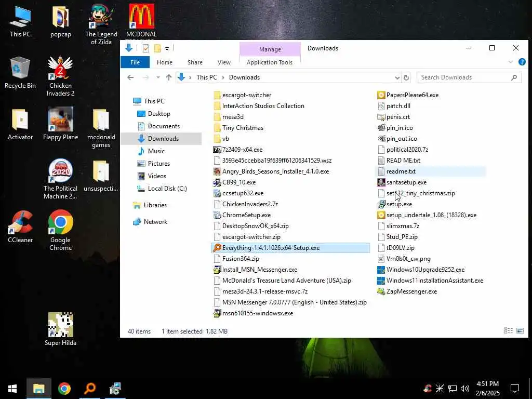Open the This PC desktop icon

20,21
